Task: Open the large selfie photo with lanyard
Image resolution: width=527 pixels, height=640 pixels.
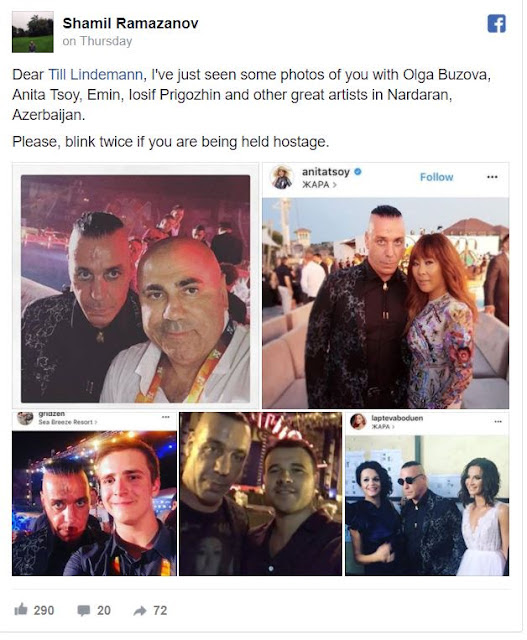Action: click(x=136, y=289)
